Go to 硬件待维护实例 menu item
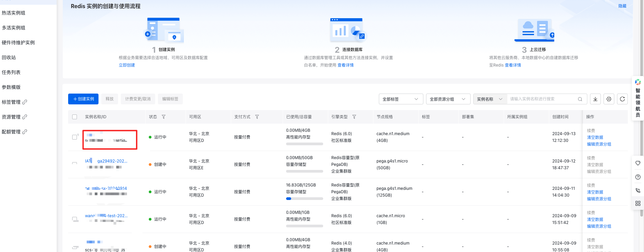This screenshot has height=252, width=644. [x=18, y=43]
